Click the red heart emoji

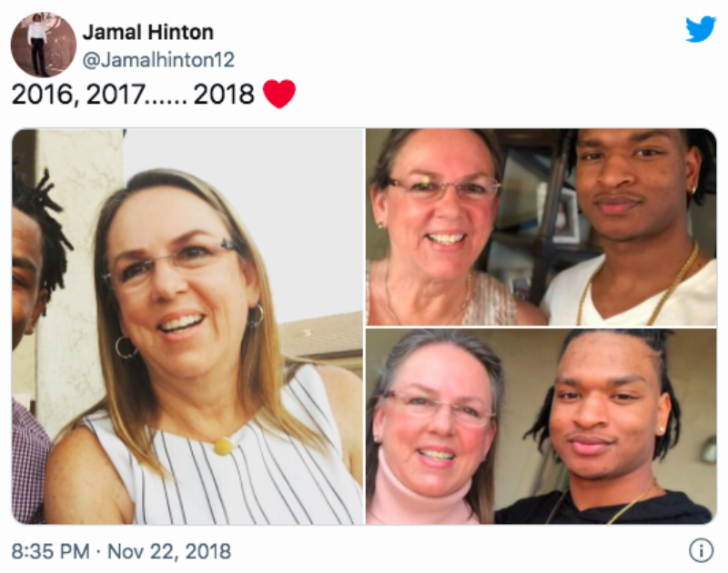[x=279, y=94]
